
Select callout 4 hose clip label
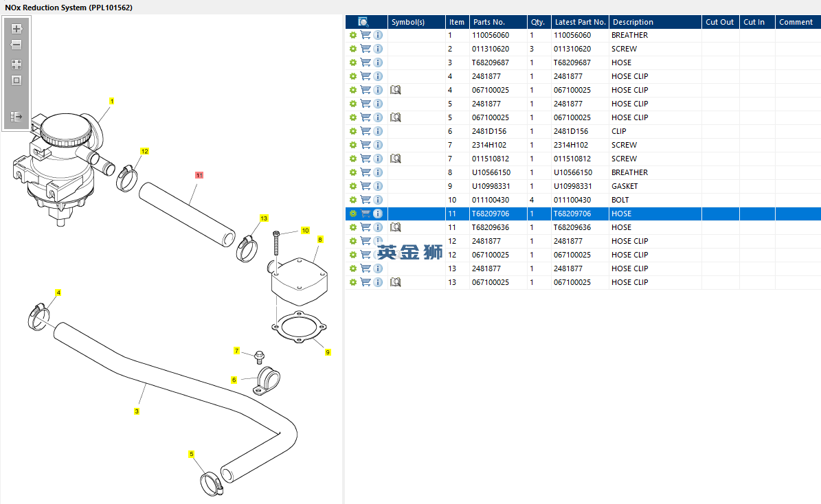click(x=58, y=293)
